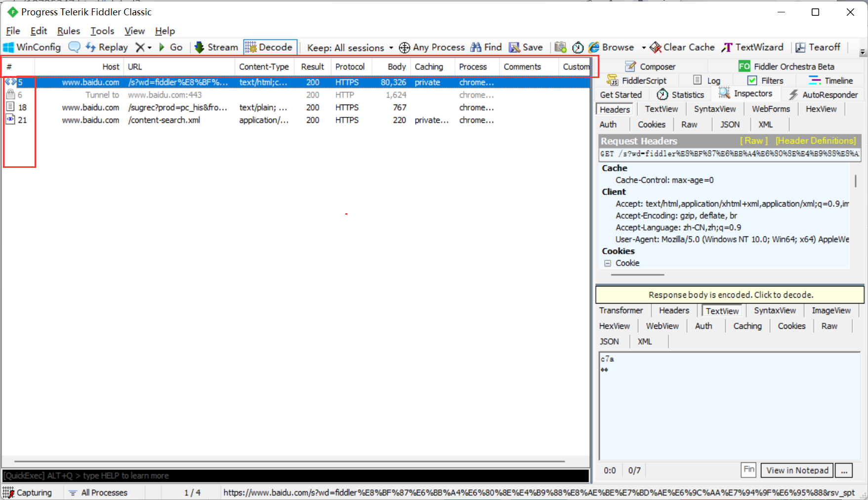Viewport: 868px width, 500px height.
Task: Open the View menu
Action: point(134,31)
